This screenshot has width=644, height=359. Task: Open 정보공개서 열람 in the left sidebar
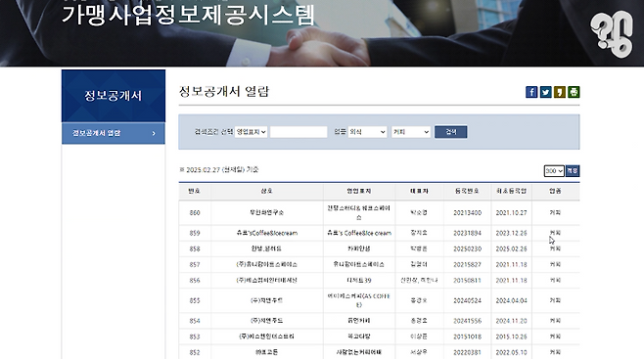114,133
